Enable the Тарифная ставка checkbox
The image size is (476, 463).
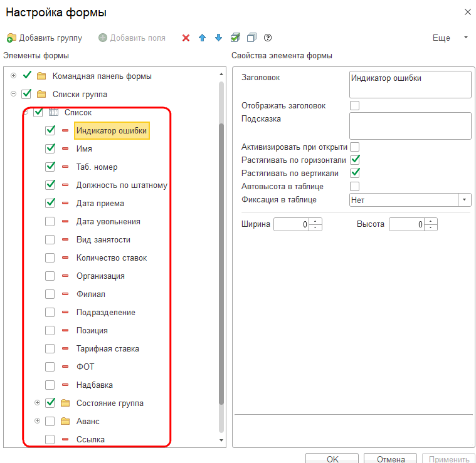pyautogui.click(x=50, y=349)
